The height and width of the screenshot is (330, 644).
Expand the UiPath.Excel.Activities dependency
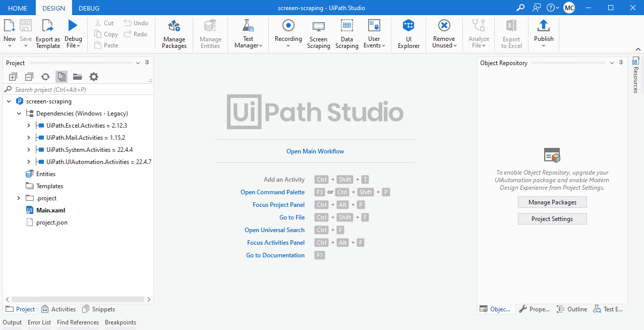(29, 126)
